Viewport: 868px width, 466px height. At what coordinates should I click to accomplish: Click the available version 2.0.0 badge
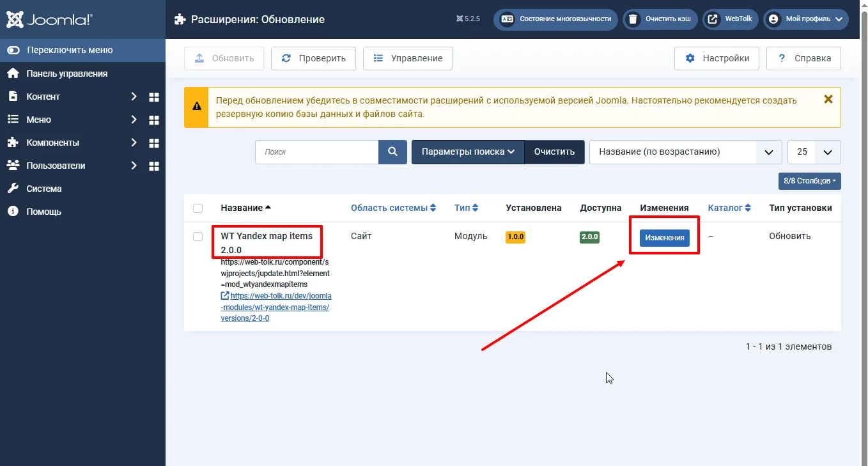[589, 237]
